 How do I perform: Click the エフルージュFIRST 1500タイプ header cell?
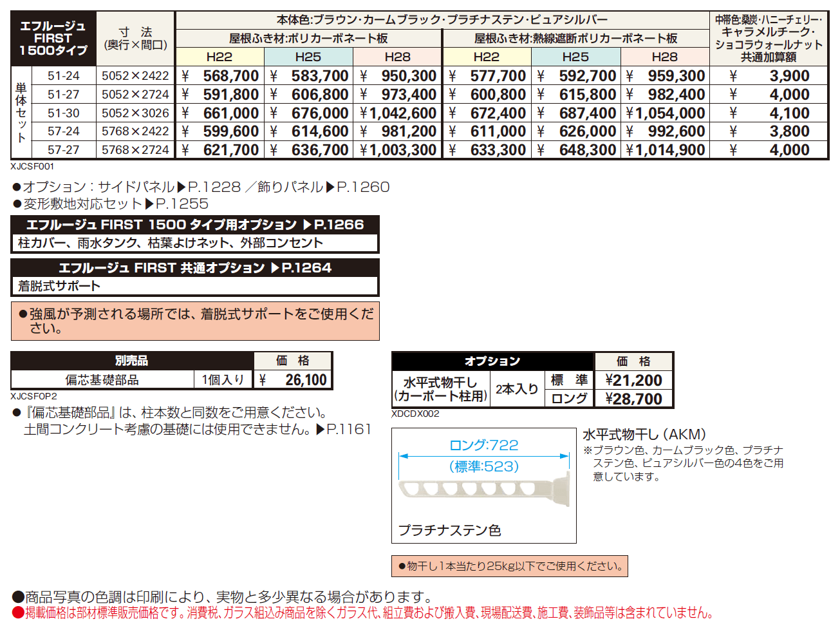pyautogui.click(x=51, y=35)
